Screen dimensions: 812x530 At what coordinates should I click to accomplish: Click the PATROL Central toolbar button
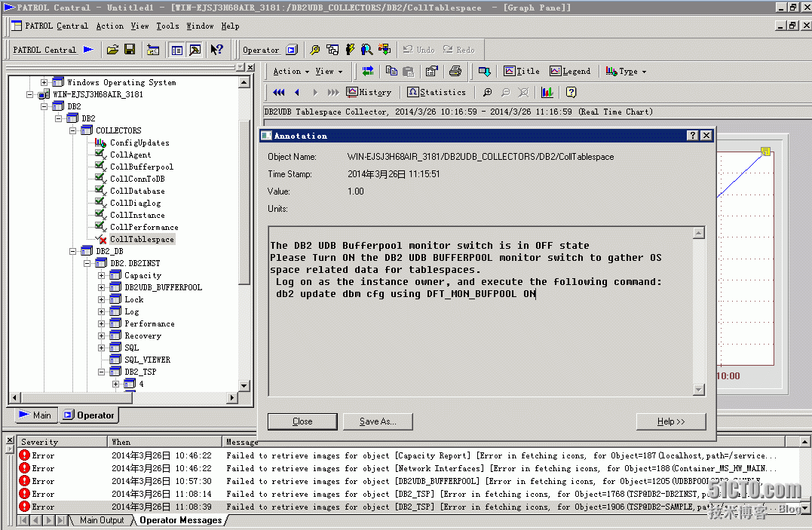point(53,50)
